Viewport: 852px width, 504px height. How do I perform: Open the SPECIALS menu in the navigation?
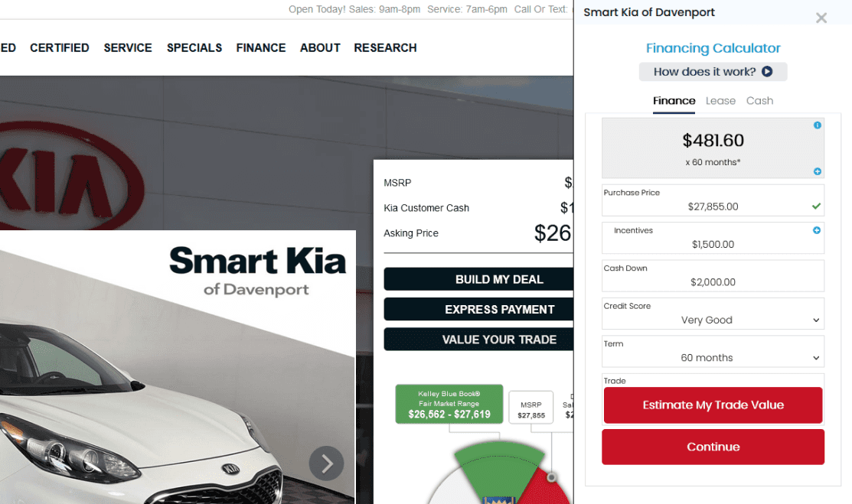pos(194,47)
